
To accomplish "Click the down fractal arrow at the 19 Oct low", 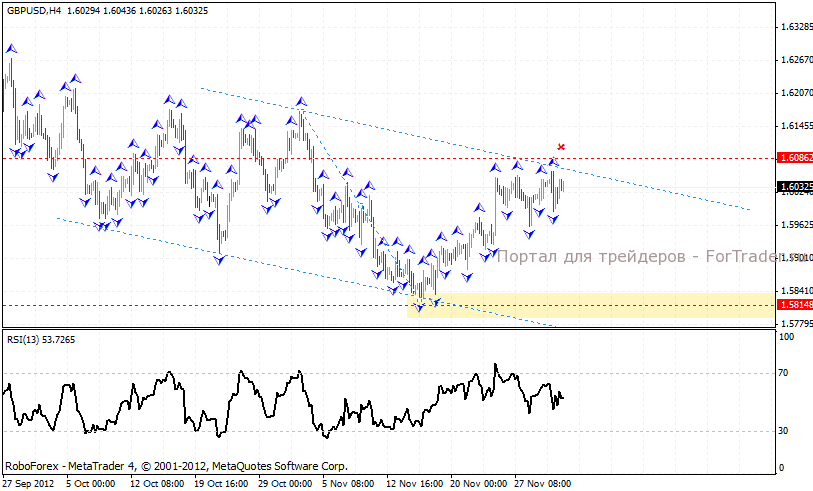I will tap(220, 260).
